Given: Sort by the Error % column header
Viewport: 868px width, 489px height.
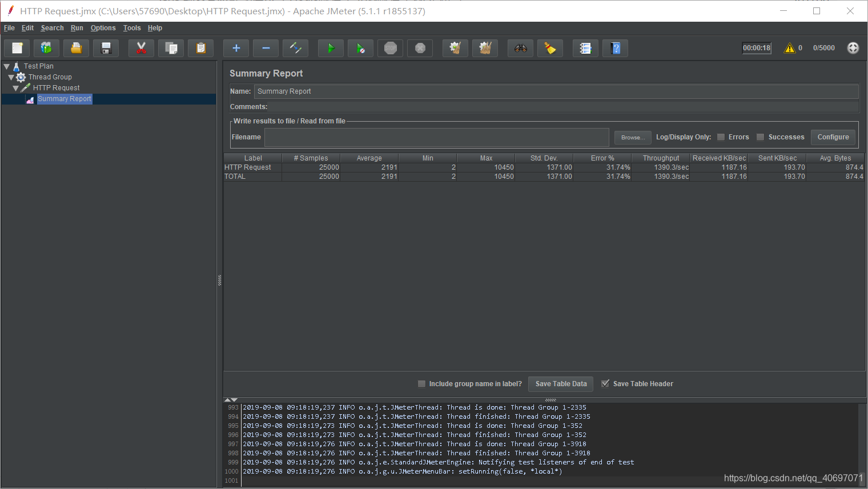Looking at the screenshot, I should click(x=602, y=158).
